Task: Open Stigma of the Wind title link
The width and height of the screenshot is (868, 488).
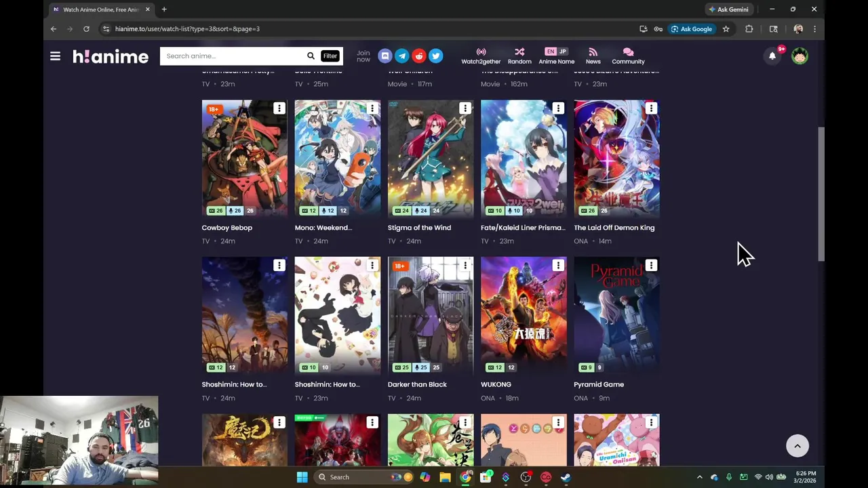Action: [x=419, y=228]
